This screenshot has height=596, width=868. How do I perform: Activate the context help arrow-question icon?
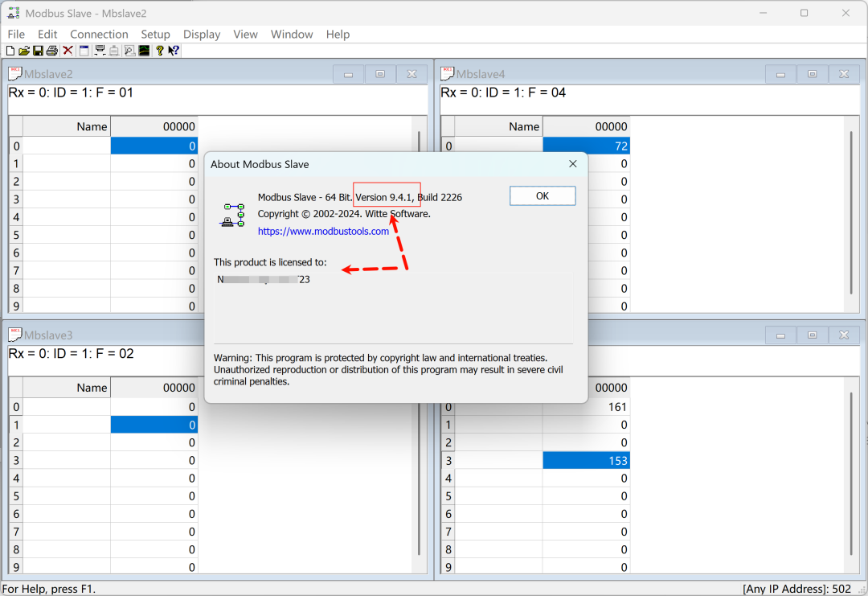click(174, 51)
